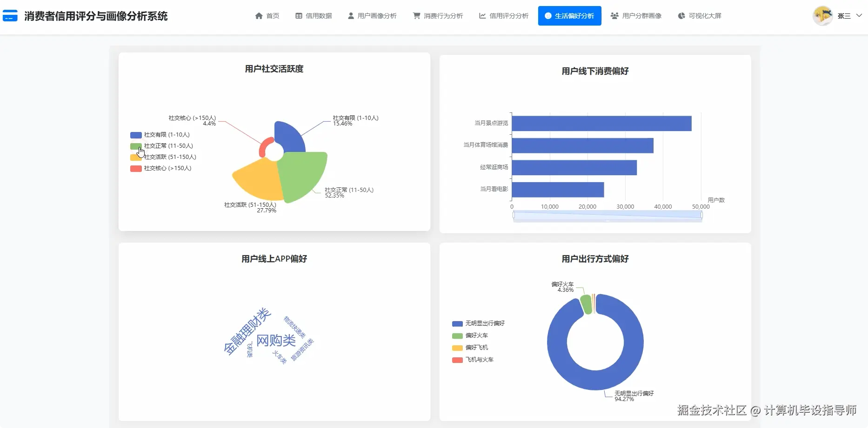Click the 物流快递类 word in word cloud

pos(294,328)
